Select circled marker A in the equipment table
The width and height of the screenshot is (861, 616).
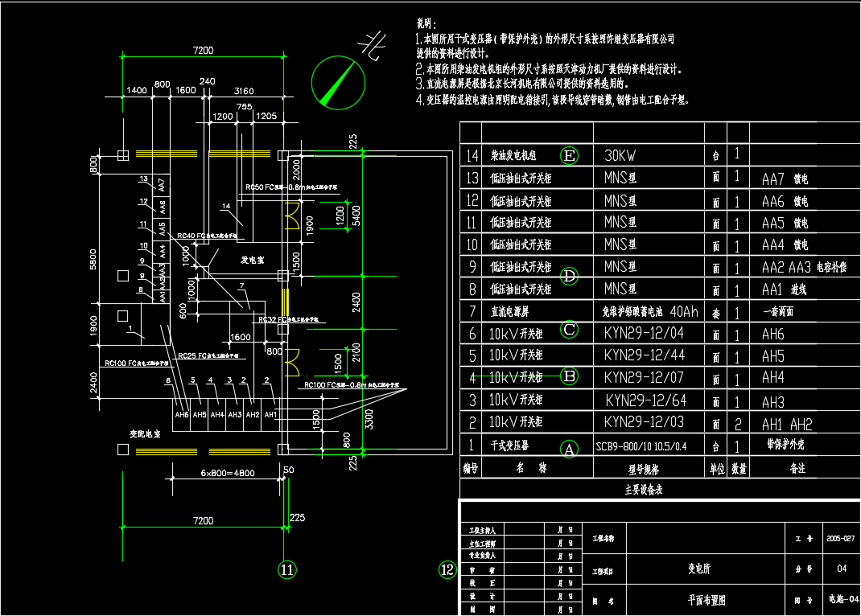pos(569,450)
